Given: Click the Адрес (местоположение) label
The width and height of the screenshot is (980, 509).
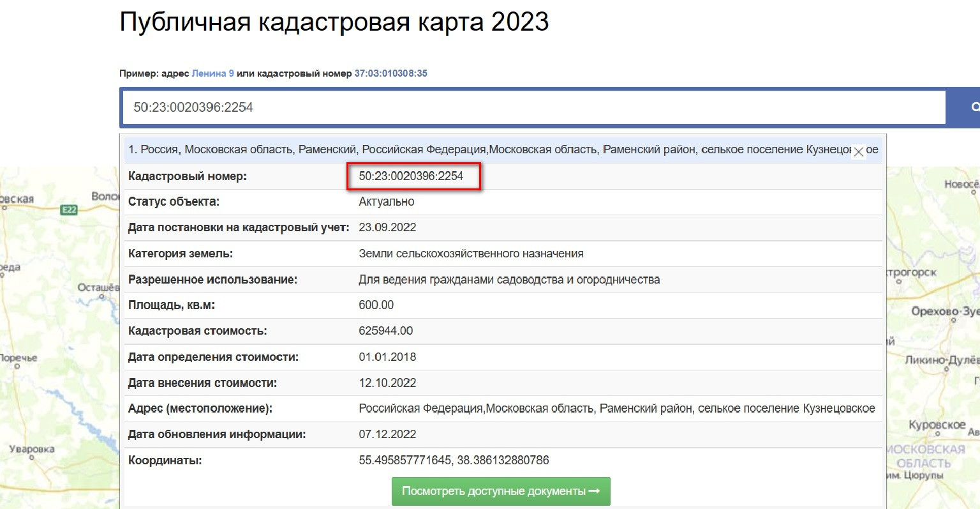Looking at the screenshot, I should pos(200,409).
